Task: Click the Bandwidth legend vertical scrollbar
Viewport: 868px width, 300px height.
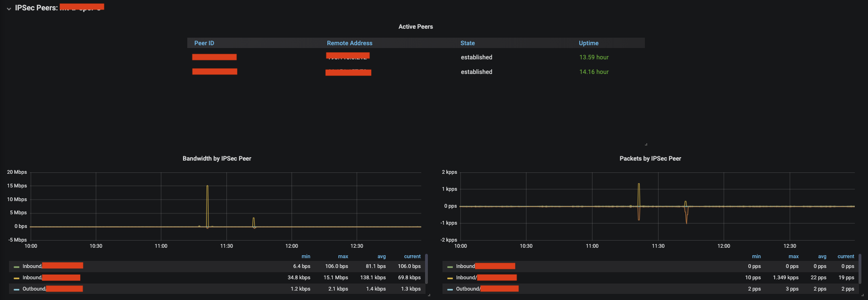Action: (x=426, y=268)
